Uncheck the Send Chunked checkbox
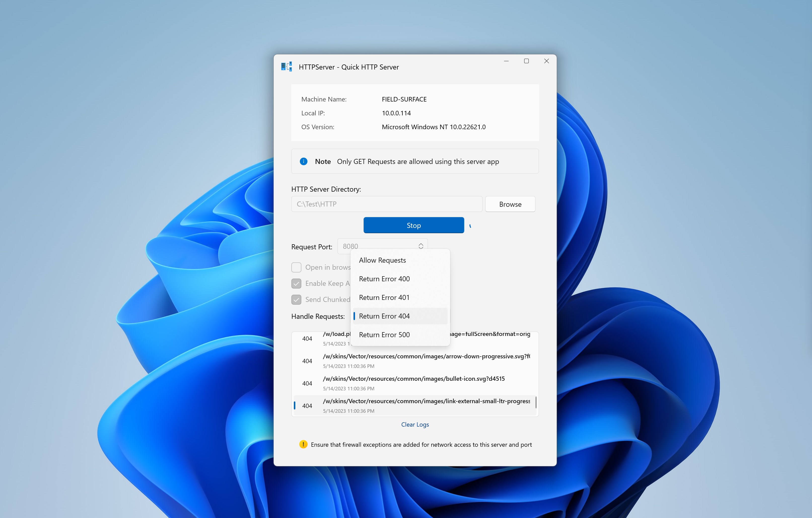812x518 pixels. (x=296, y=299)
